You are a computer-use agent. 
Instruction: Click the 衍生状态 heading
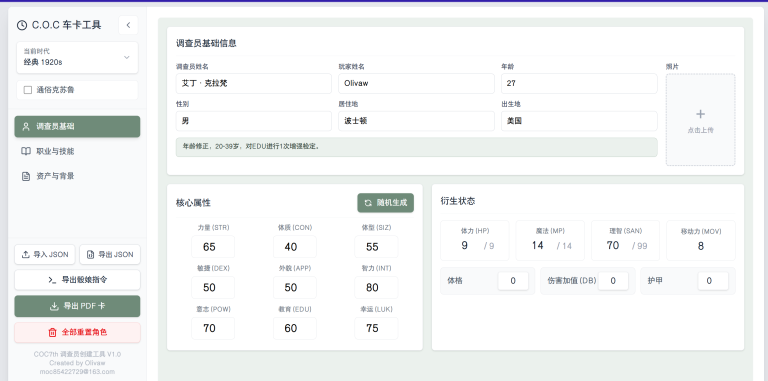pos(457,201)
